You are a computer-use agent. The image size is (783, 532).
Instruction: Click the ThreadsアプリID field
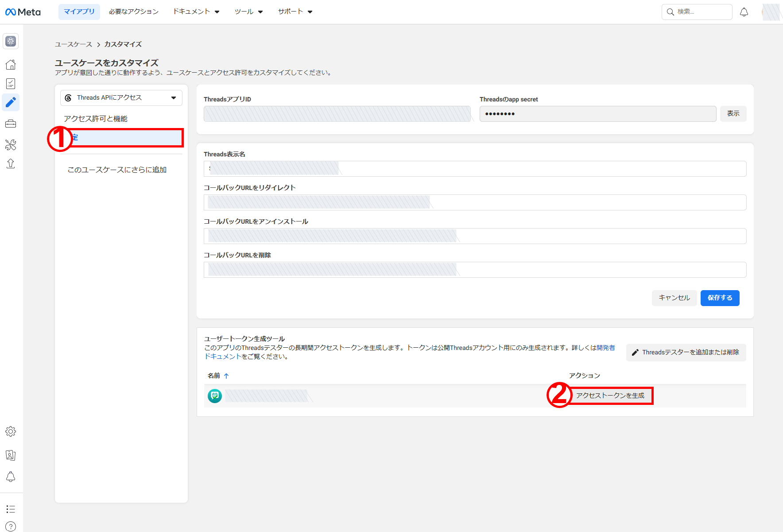[x=337, y=114]
